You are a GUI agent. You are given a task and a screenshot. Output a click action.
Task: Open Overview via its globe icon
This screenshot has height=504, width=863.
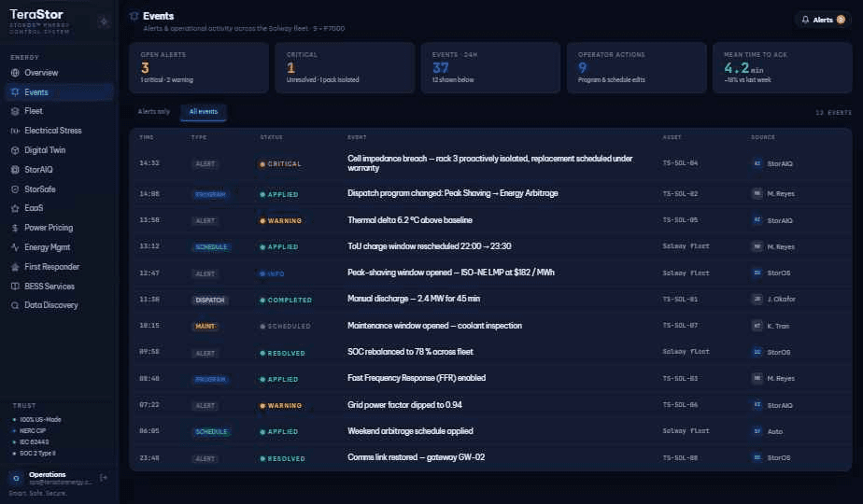click(x=15, y=73)
